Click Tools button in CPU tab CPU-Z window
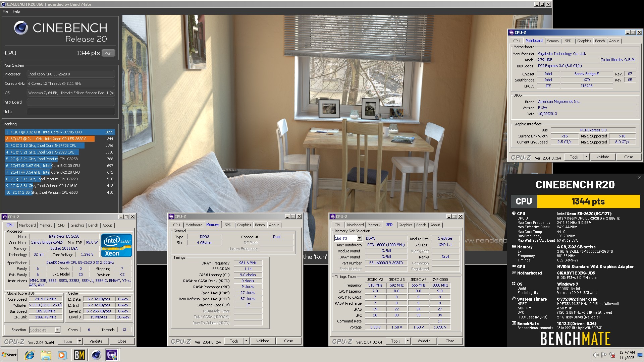The height and width of the screenshot is (362, 644). (x=68, y=341)
